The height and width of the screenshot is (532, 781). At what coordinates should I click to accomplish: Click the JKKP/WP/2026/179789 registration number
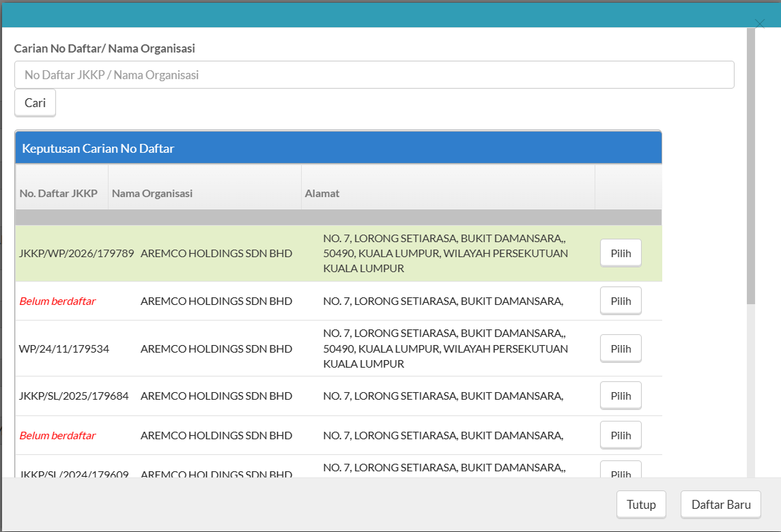pos(76,253)
